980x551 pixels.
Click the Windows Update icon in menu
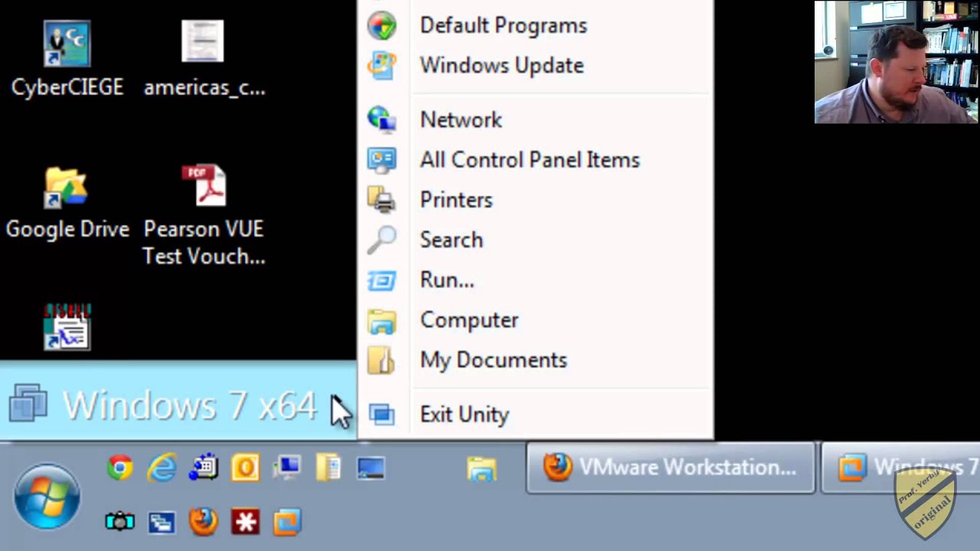[x=381, y=65]
